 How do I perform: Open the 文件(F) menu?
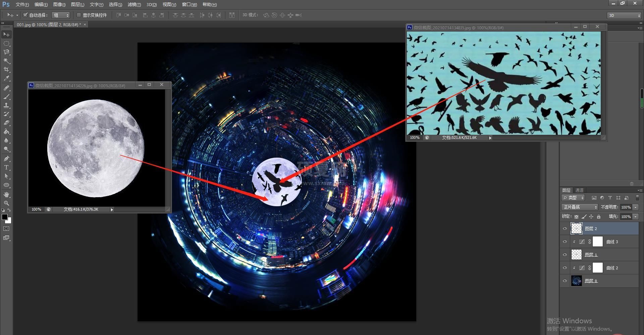pos(22,4)
